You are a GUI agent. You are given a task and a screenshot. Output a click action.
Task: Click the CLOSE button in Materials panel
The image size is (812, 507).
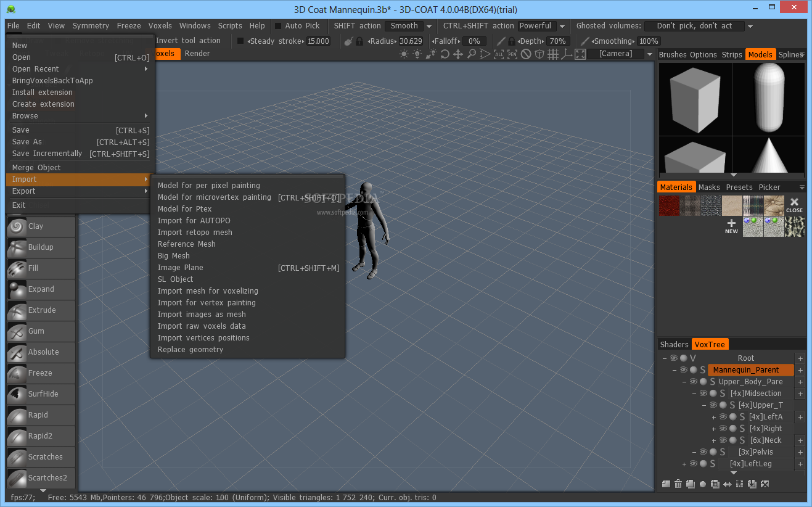coord(794,205)
